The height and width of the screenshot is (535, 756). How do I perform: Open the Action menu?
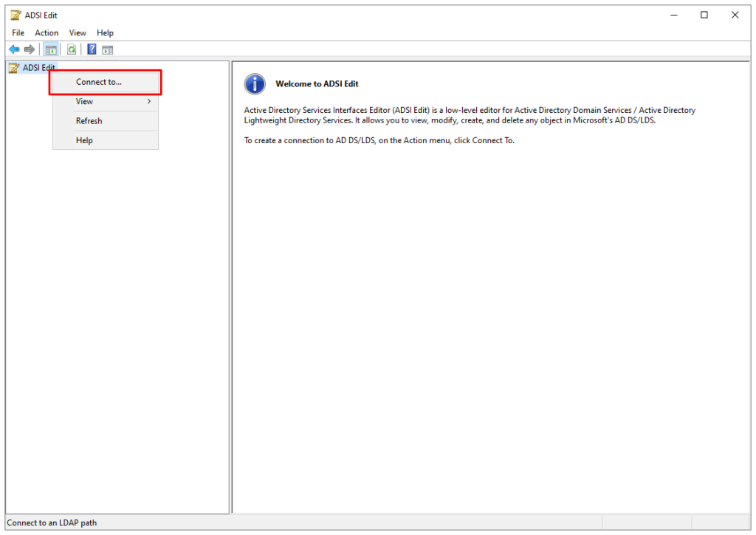[x=47, y=32]
